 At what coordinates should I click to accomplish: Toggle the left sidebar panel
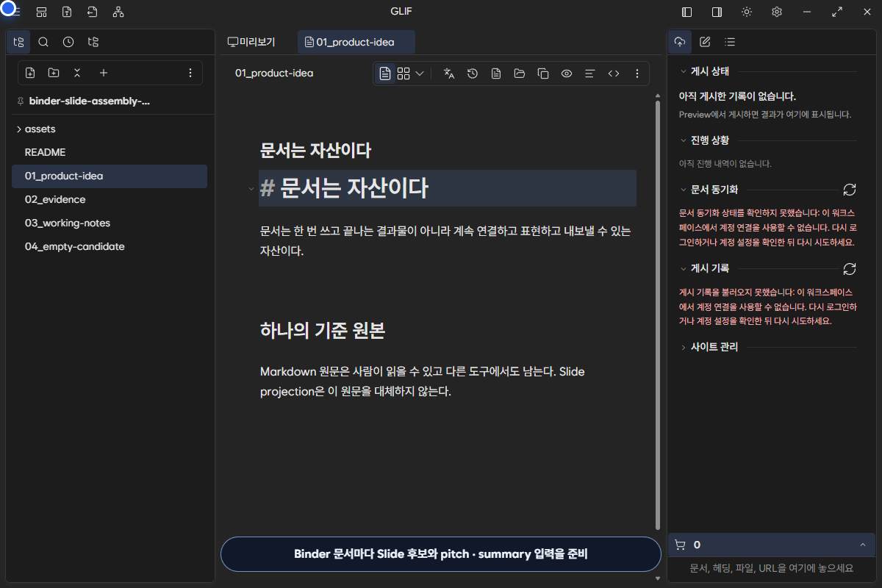point(687,12)
